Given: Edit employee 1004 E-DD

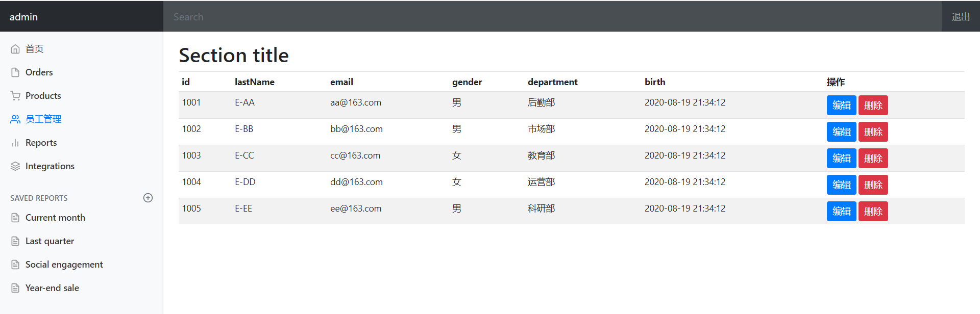Looking at the screenshot, I should pos(841,185).
